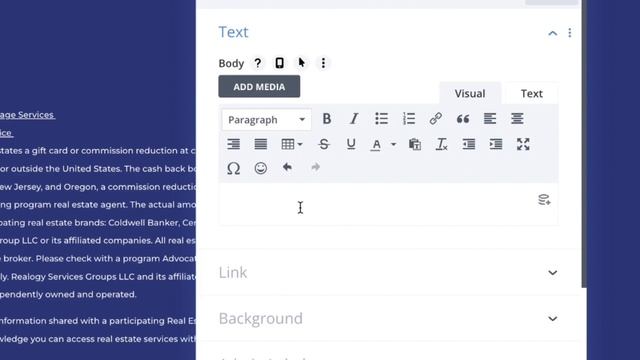Apply blockquote formatting
Viewport: 640px width, 360px height.
(463, 119)
